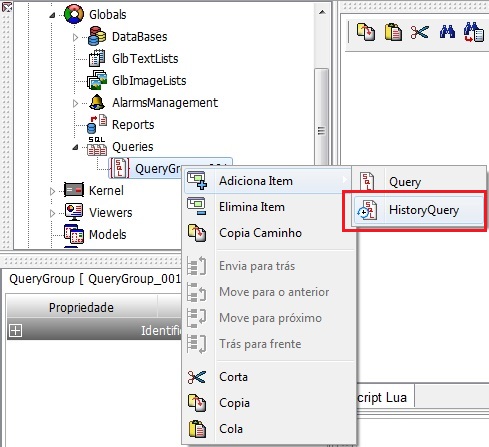Click the Corta scissors menu icon
This screenshot has width=489, height=447.
click(197, 377)
